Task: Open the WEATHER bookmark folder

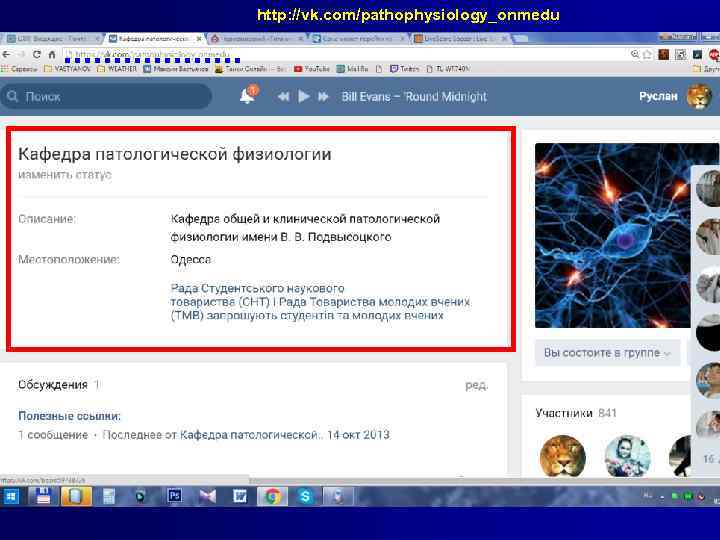Action: pos(118,69)
